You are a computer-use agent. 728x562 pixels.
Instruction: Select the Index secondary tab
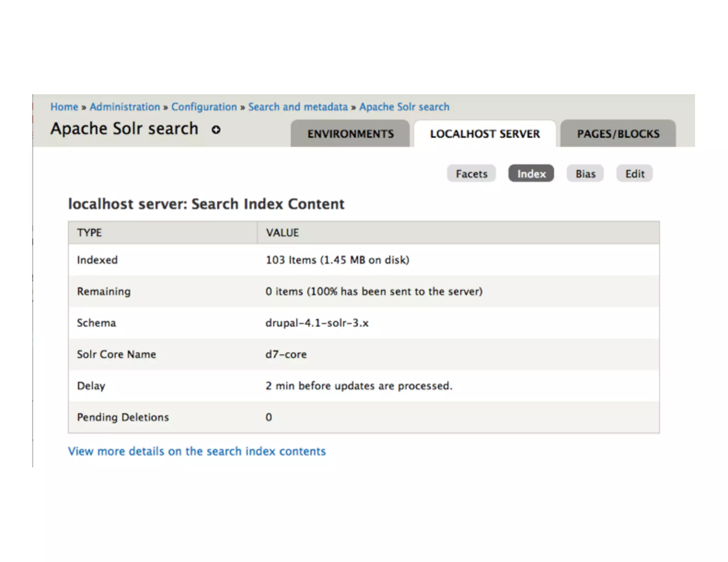tap(531, 174)
